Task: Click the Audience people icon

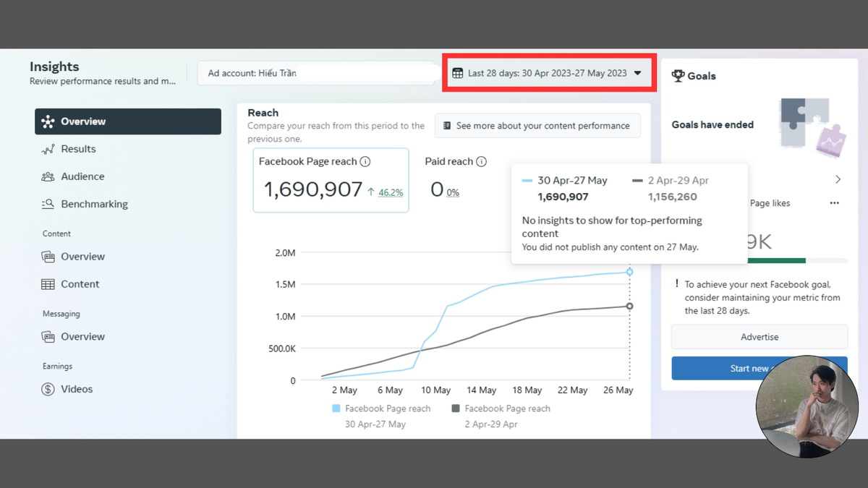Action: pyautogui.click(x=48, y=176)
